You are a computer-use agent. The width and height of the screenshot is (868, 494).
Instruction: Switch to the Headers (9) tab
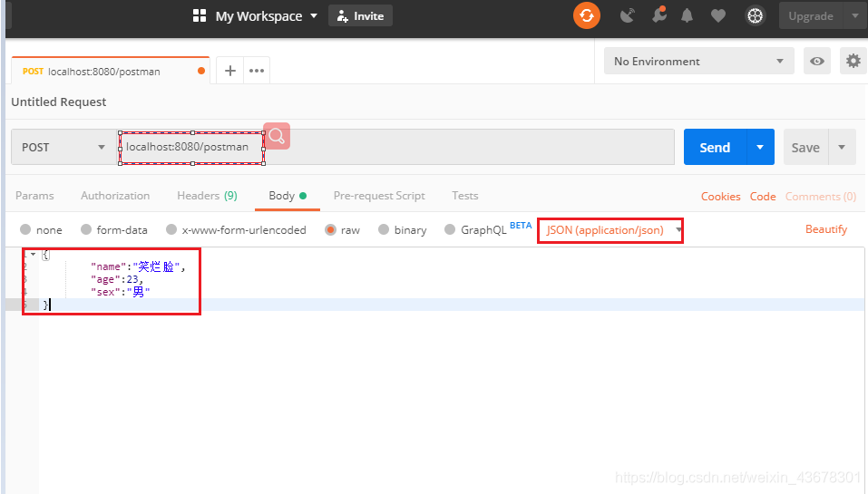(207, 195)
